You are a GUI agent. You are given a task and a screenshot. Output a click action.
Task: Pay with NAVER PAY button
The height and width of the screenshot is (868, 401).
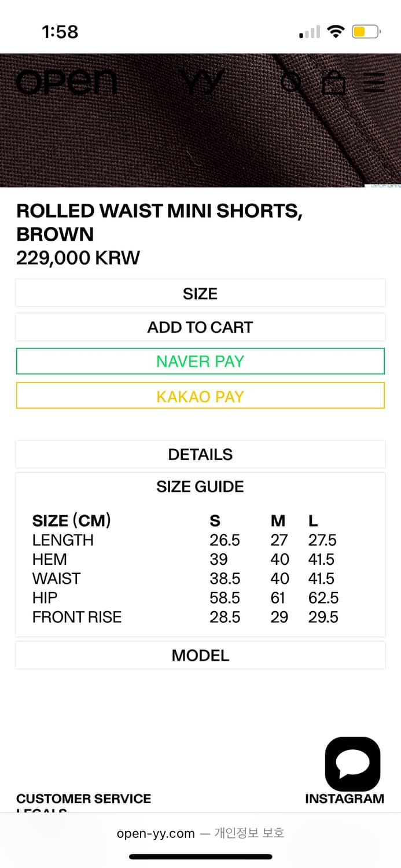200,361
